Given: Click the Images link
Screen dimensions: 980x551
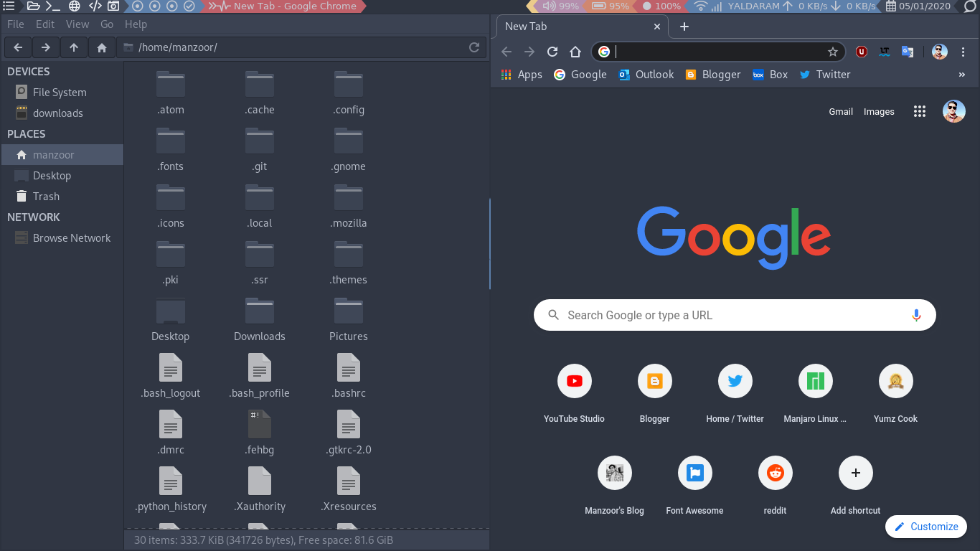Looking at the screenshot, I should tap(879, 111).
